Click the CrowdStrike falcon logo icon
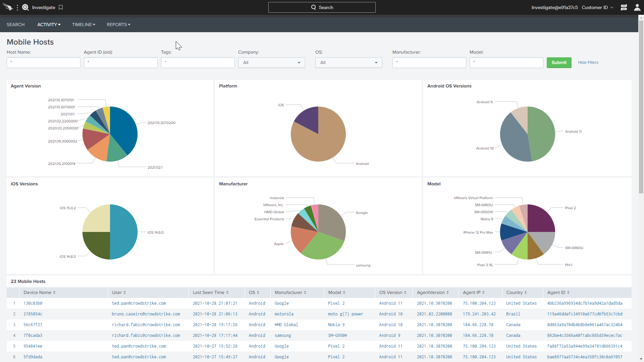This screenshot has width=644, height=362. 8,7
